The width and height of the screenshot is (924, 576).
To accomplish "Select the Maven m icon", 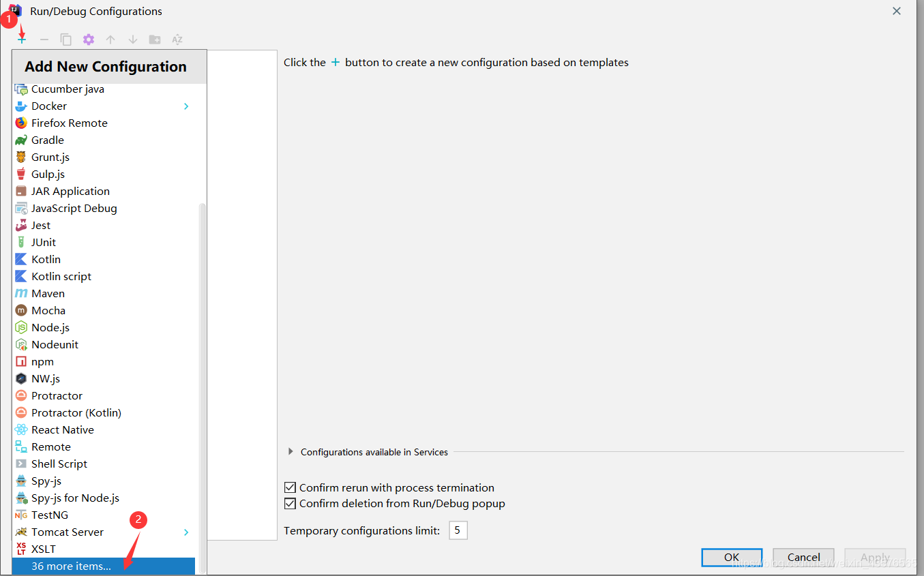I will click(21, 294).
